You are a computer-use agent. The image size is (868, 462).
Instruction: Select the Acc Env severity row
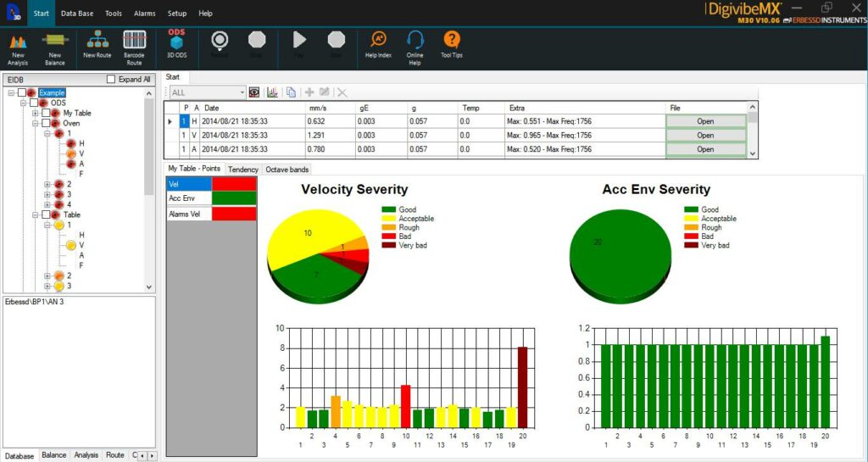coord(189,198)
